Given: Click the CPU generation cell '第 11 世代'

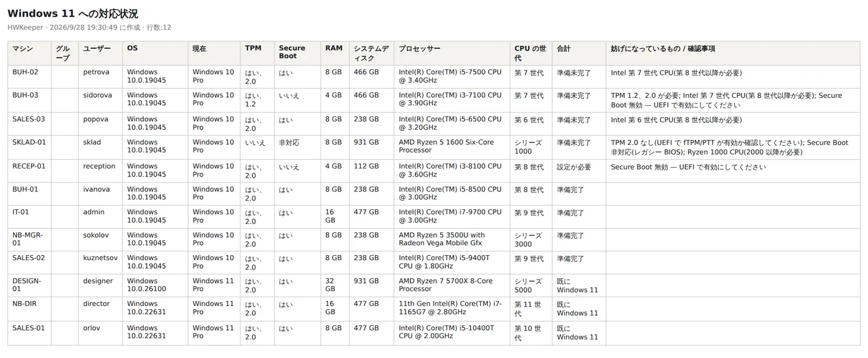Looking at the screenshot, I should point(528,309).
